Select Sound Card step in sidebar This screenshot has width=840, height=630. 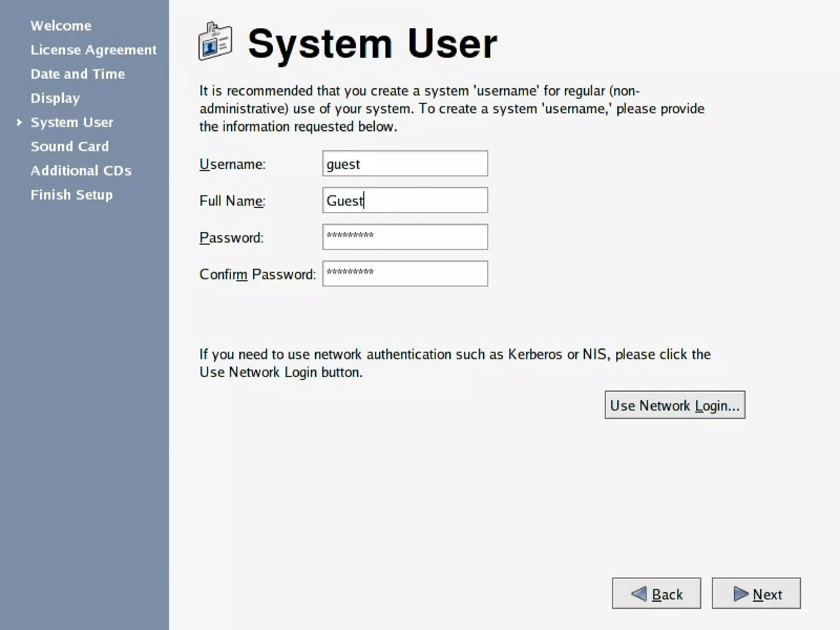point(70,146)
